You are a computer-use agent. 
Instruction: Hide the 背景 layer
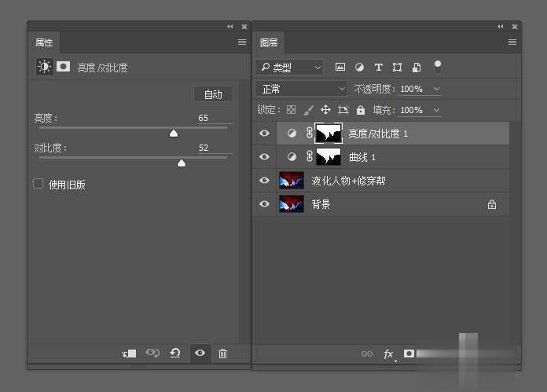[264, 203]
